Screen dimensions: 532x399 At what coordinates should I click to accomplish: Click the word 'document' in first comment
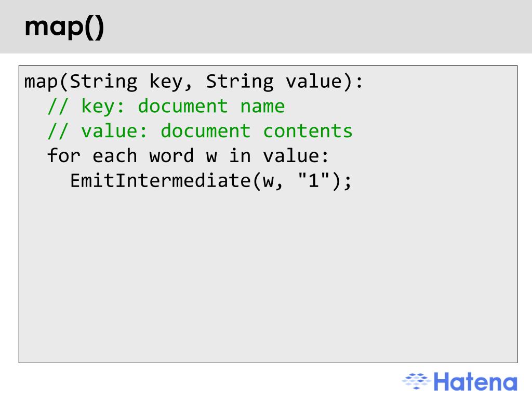tap(182, 107)
